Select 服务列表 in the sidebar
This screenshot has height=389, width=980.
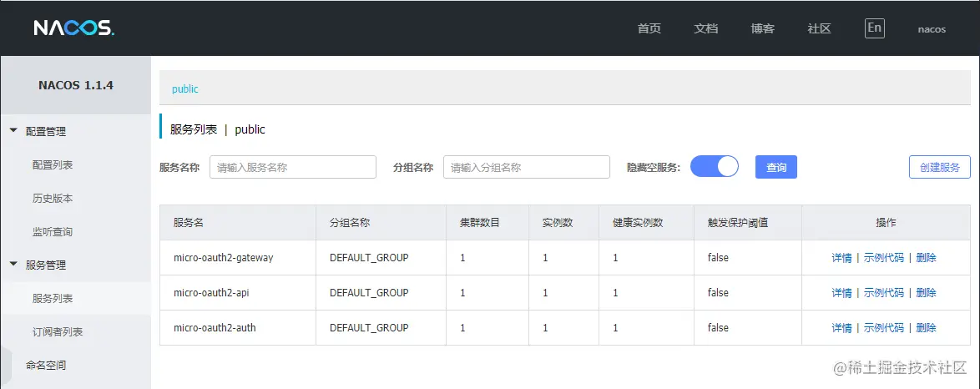tap(53, 298)
